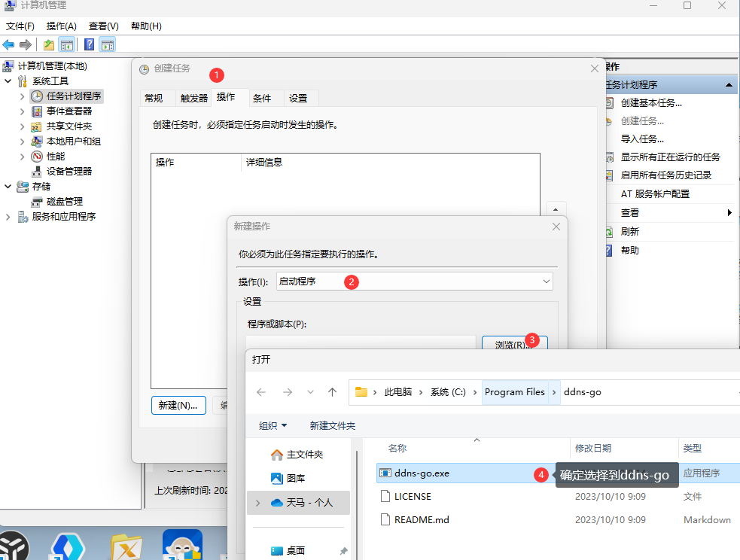Select 本地用户和组 in the tree
Screen dimensions: 740x560
click(74, 142)
